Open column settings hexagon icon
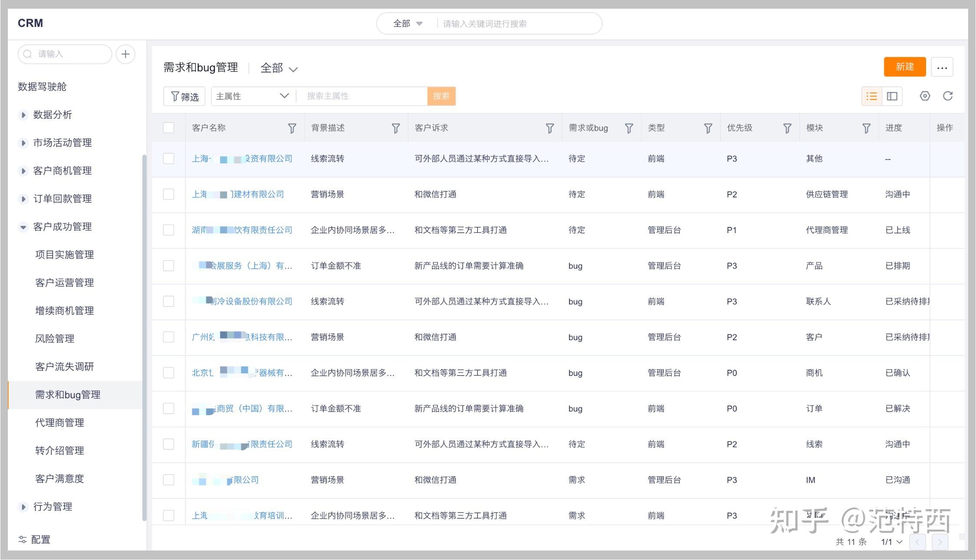This screenshot has height=560, width=976. pos(925,96)
